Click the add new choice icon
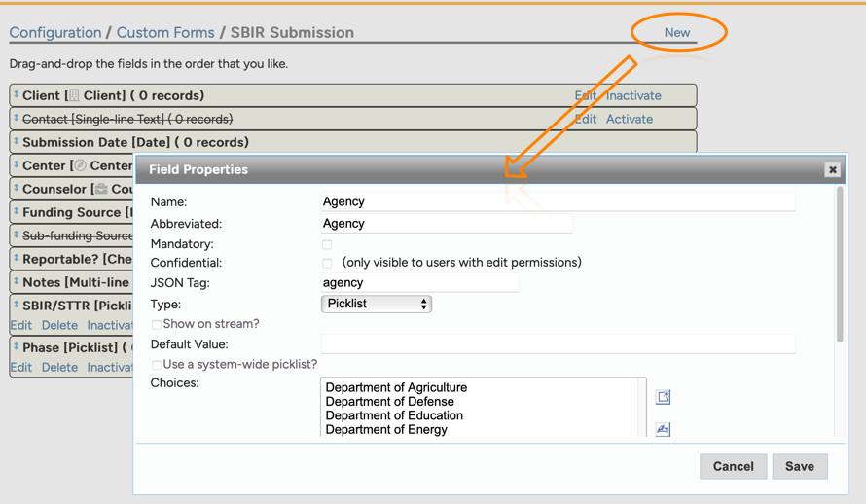The width and height of the screenshot is (866, 504). coord(663,397)
